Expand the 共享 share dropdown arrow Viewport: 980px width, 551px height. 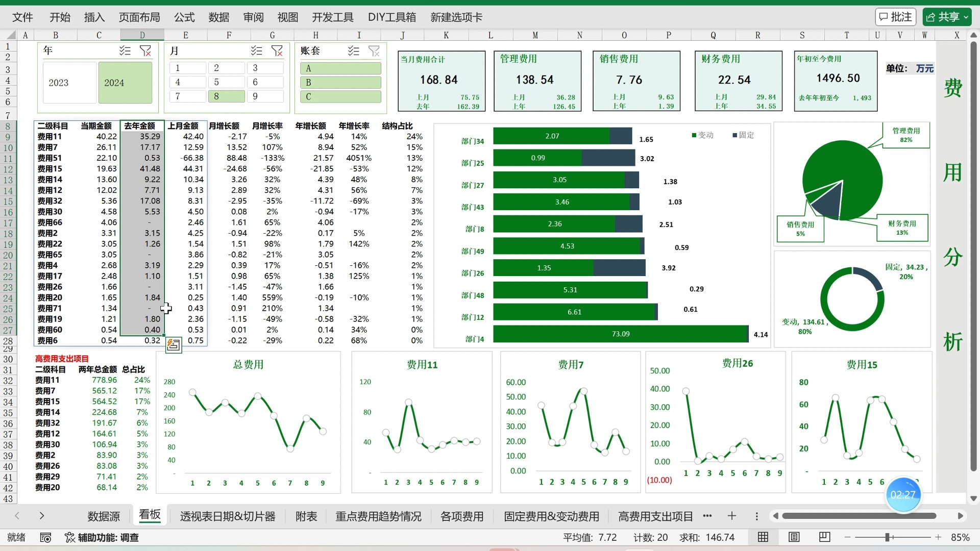click(x=966, y=17)
